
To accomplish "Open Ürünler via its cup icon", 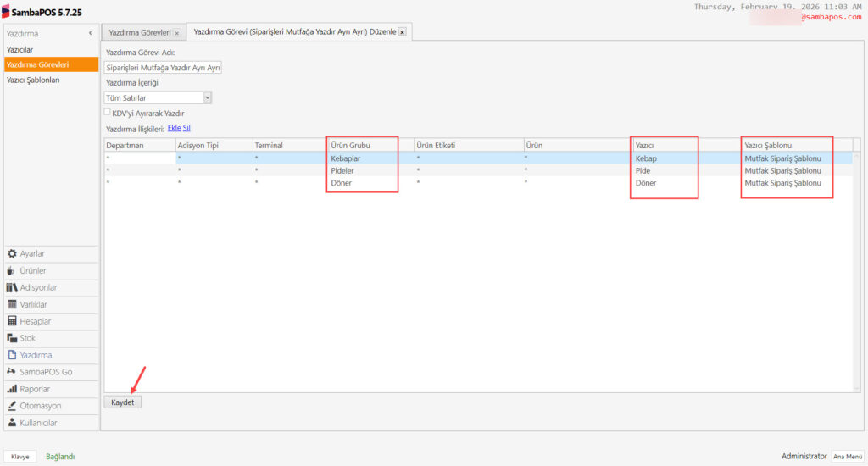I will pyautogui.click(x=12, y=270).
